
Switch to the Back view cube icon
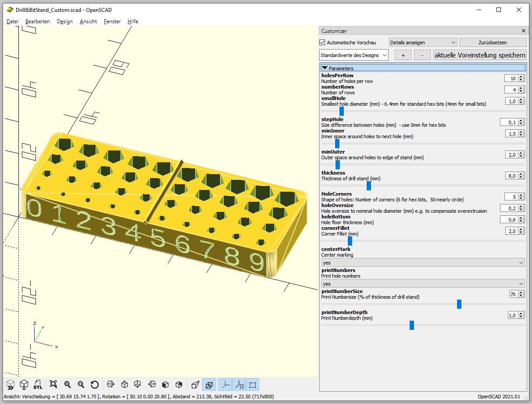(x=179, y=385)
